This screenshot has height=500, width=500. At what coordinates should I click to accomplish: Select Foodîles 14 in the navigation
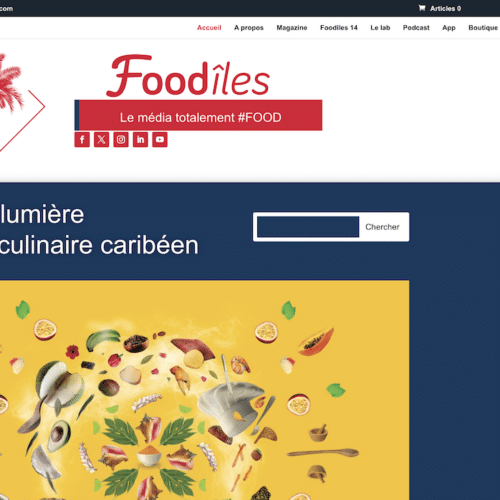tap(339, 28)
